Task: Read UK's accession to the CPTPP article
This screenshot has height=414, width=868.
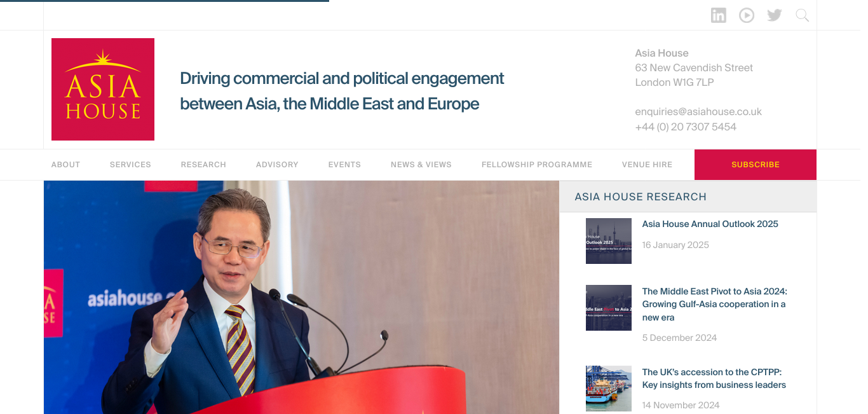Action: click(x=714, y=378)
